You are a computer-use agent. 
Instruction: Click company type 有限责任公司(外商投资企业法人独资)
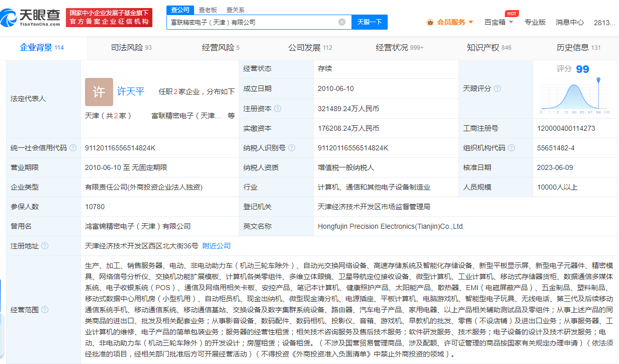coord(144,187)
